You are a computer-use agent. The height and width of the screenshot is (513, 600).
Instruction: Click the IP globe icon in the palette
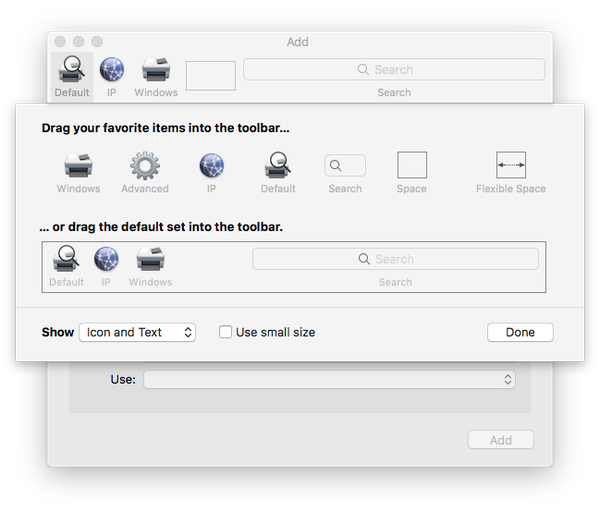212,166
